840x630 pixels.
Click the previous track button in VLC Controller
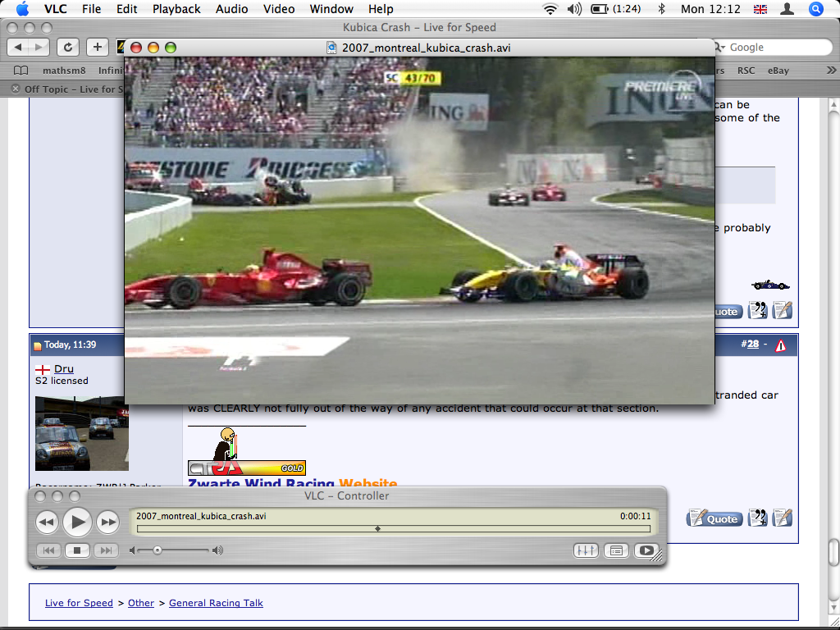pyautogui.click(x=48, y=550)
